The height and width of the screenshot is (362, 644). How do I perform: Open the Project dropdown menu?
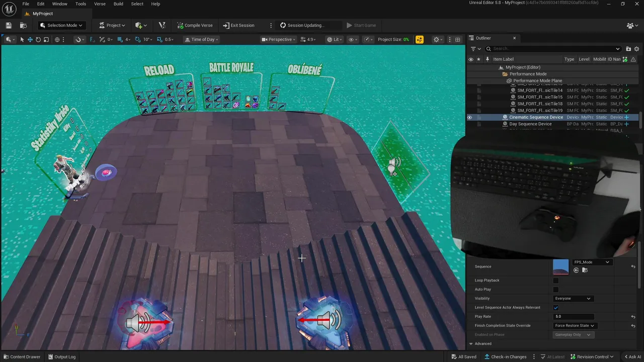tap(112, 25)
